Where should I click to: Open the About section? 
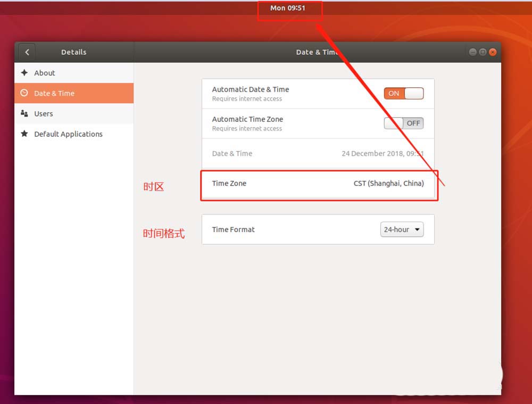click(x=45, y=73)
